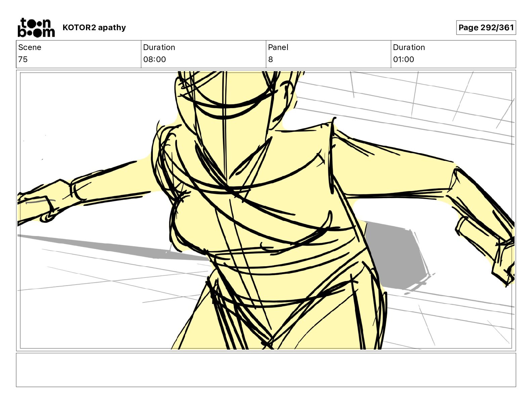Viewport: 532px width, 411px height.
Task: Click the panel duration value '01:00'
Action: [403, 59]
